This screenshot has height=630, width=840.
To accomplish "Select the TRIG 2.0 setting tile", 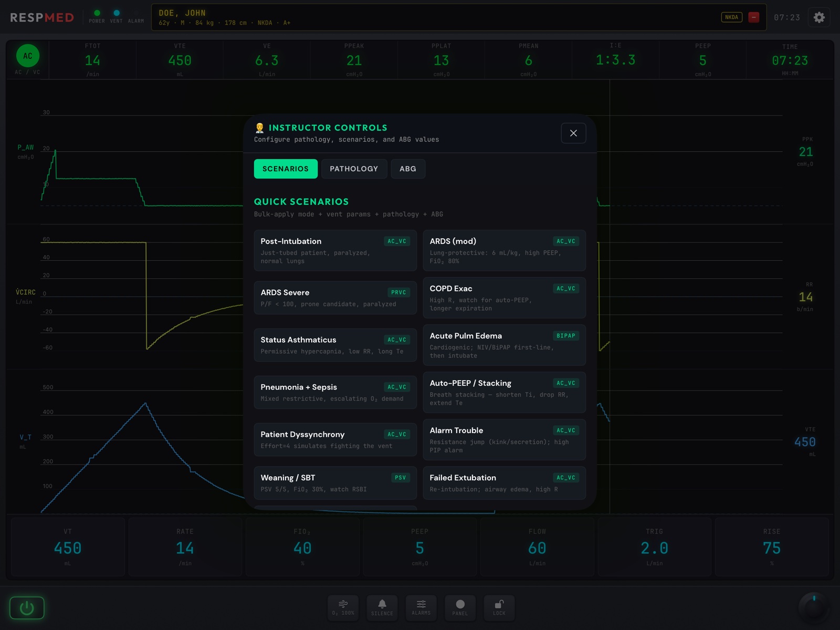I will [x=654, y=547].
